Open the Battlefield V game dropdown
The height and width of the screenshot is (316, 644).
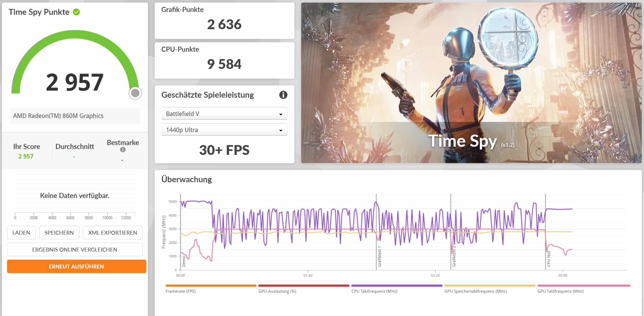pyautogui.click(x=224, y=114)
